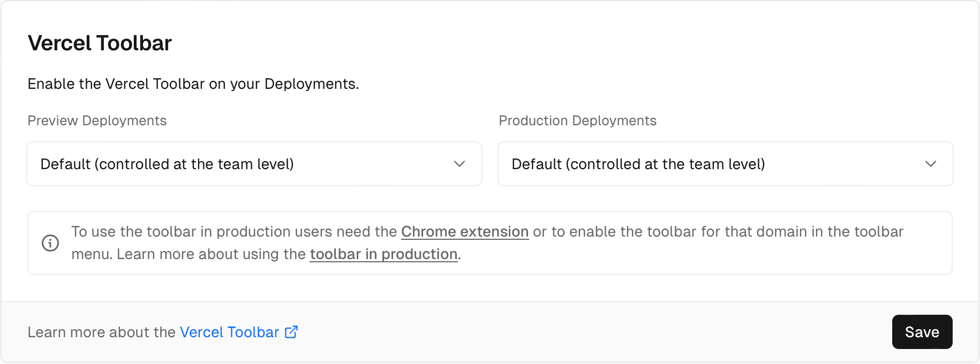
Task: Click the selected Default value under Production Deployments
Action: coord(638,164)
